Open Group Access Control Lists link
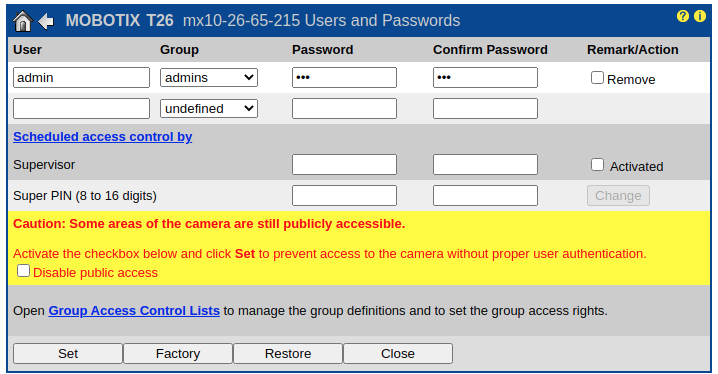Viewport: 718px width, 374px height. tap(134, 311)
